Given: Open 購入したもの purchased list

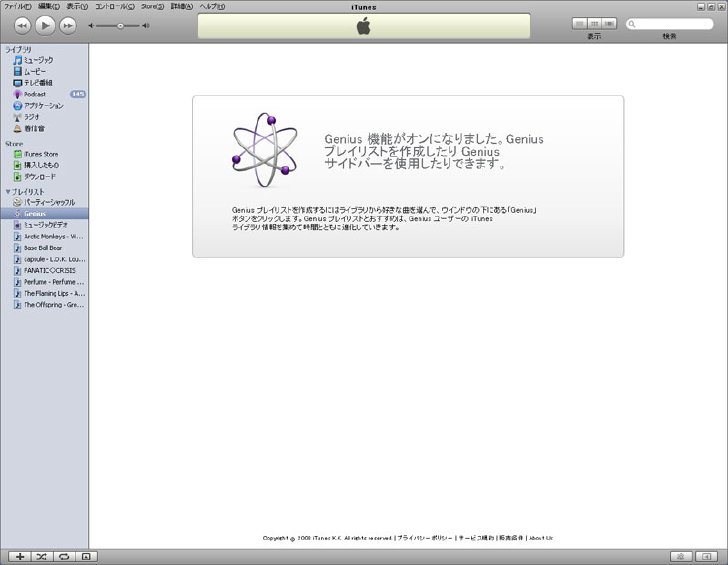Looking at the screenshot, I should click(x=36, y=165).
